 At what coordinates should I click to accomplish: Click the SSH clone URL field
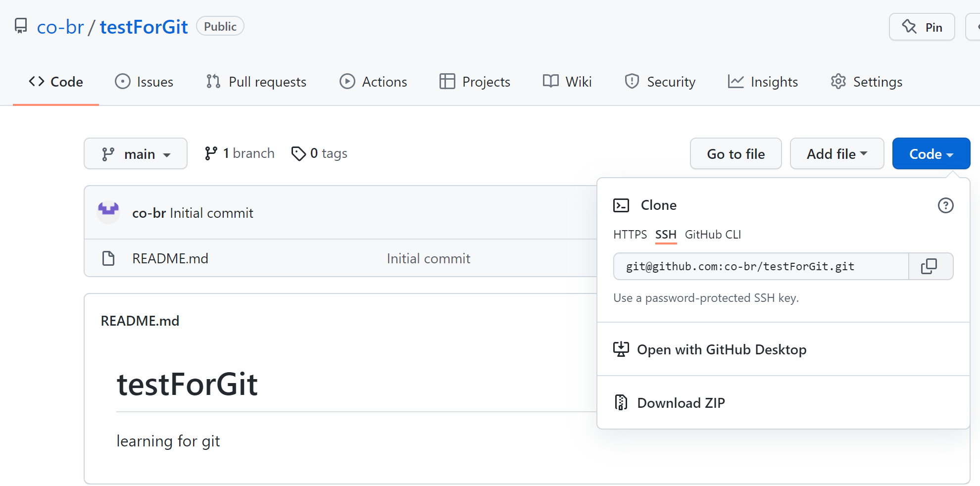(761, 266)
